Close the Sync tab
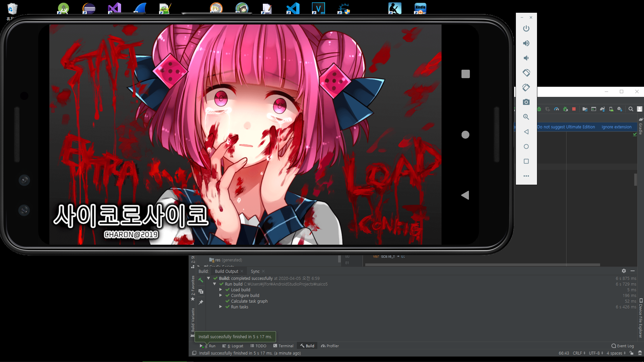Image resolution: width=644 pixels, height=362 pixels. (x=263, y=271)
